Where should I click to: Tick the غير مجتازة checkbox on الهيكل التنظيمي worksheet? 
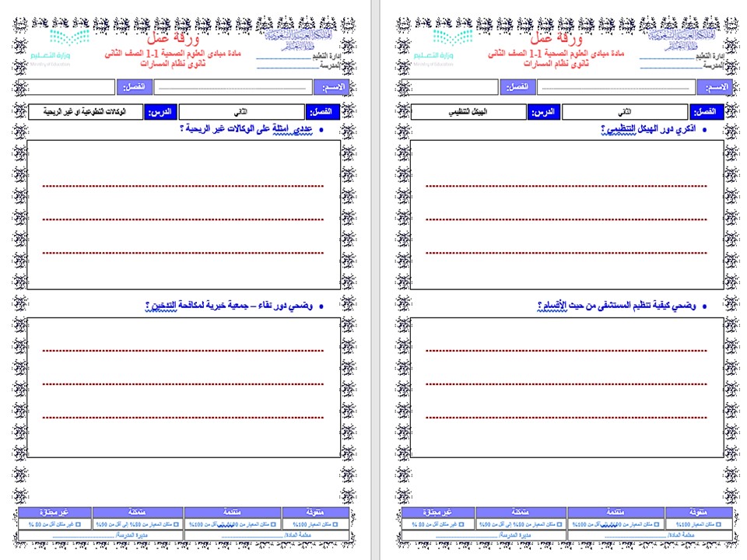point(461,524)
